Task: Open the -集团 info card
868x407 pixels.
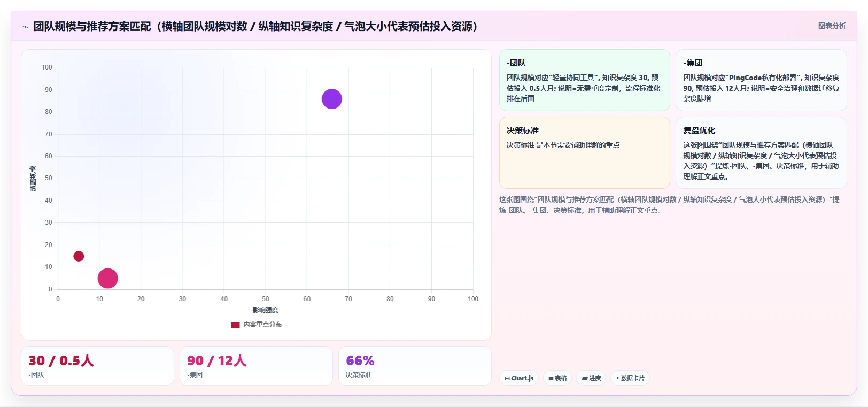Action: [761, 80]
